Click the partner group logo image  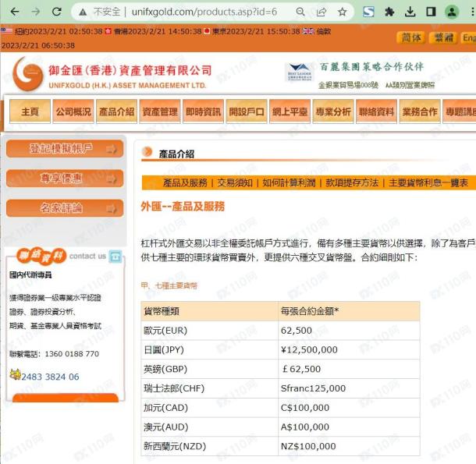(x=300, y=73)
